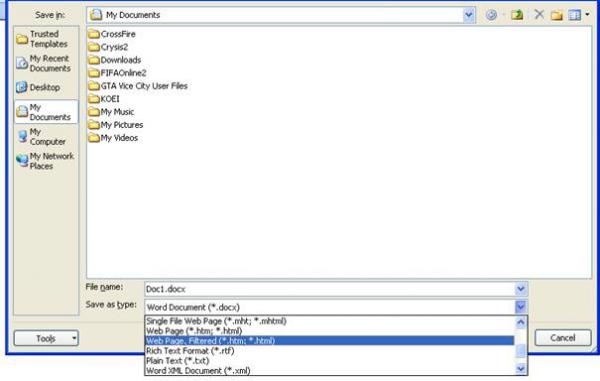Screen dimensions: 600x381
Task: Go up one folder level icon
Action: 517,15
